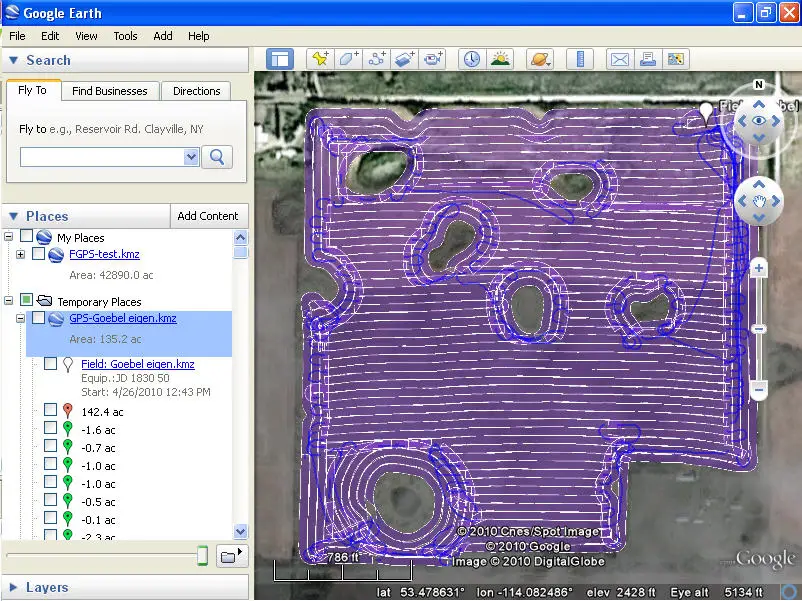Switch to the Find Businesses tab
This screenshot has height=601, width=802.
110,91
